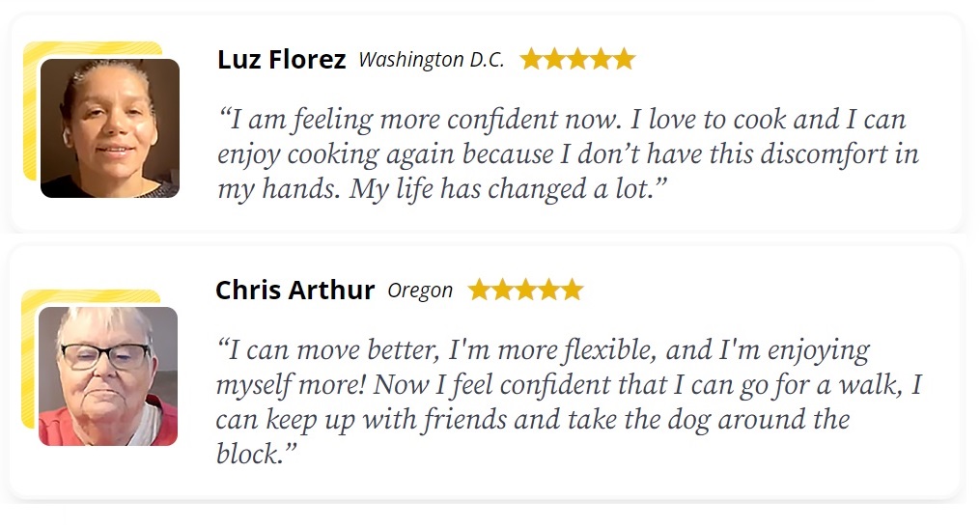Click the fifth star in Chris Arthur's rating
Screen dimensions: 980x527
click(x=572, y=290)
